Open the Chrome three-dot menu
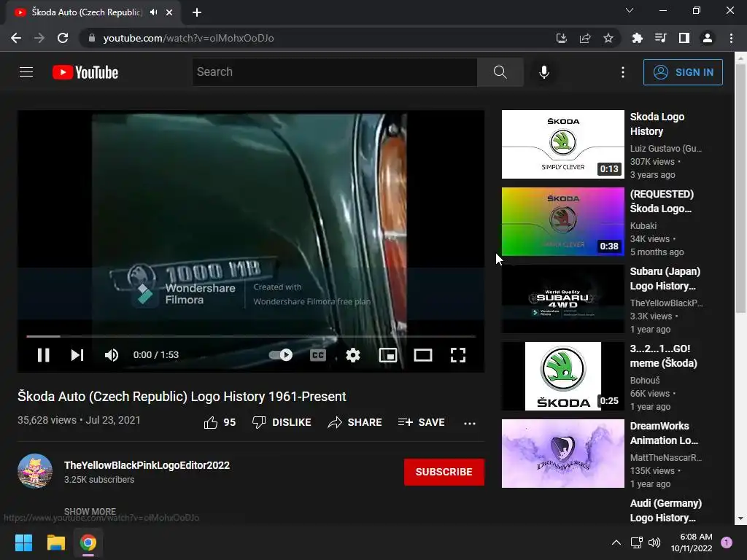Image resolution: width=747 pixels, height=560 pixels. click(731, 38)
